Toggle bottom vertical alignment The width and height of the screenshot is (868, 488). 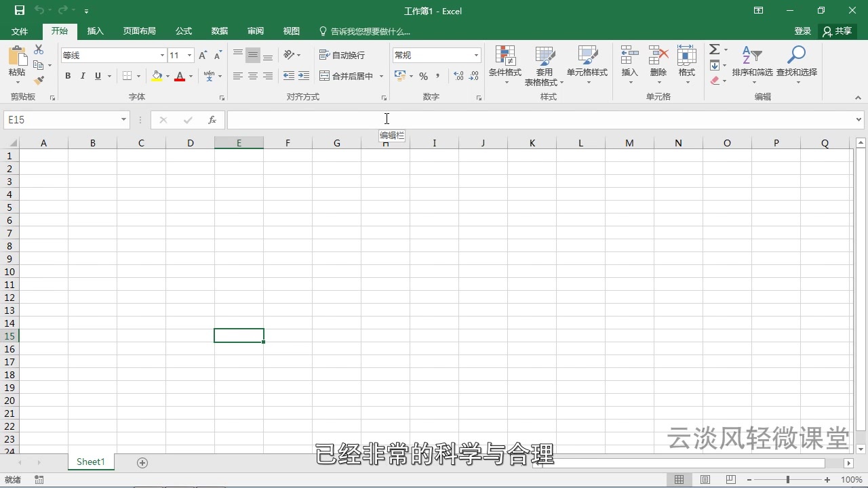268,56
